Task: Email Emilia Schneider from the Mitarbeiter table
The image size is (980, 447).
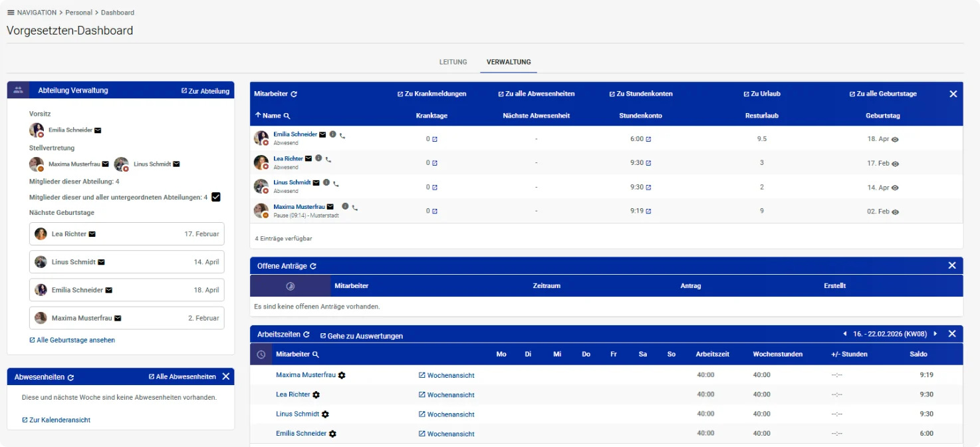Action: (x=322, y=134)
